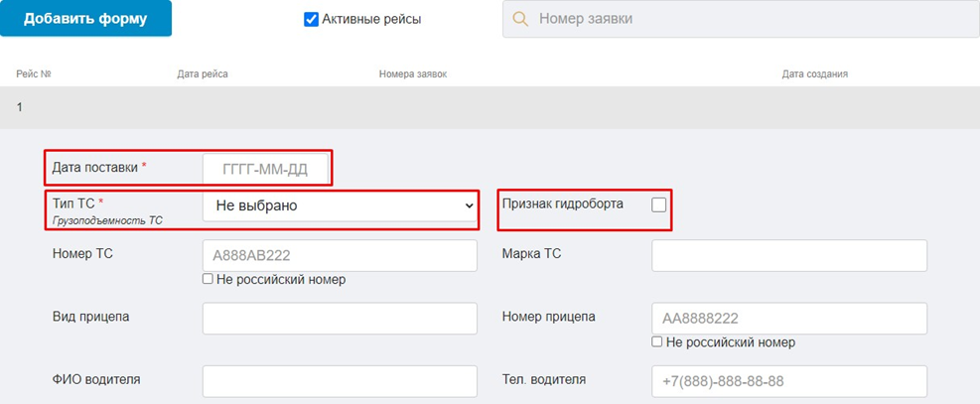Click the Дата поставки label
This screenshot has height=404, width=980.
coord(95,168)
